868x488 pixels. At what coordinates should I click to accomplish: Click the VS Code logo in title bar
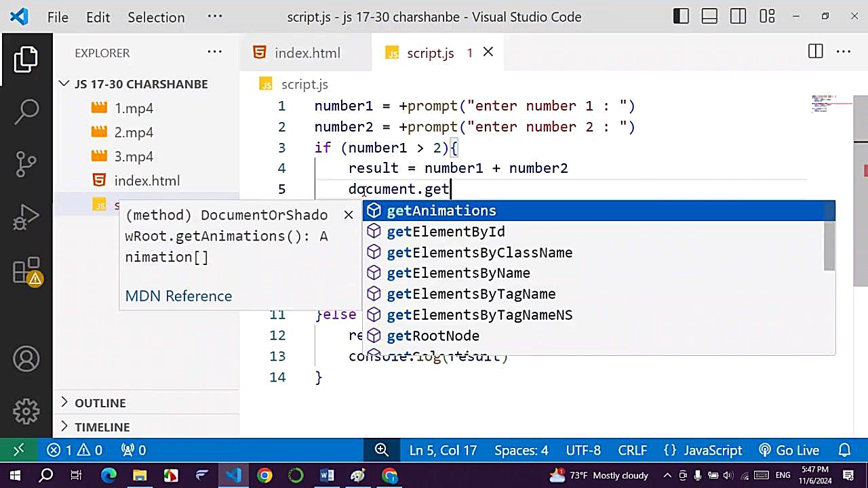[19, 17]
